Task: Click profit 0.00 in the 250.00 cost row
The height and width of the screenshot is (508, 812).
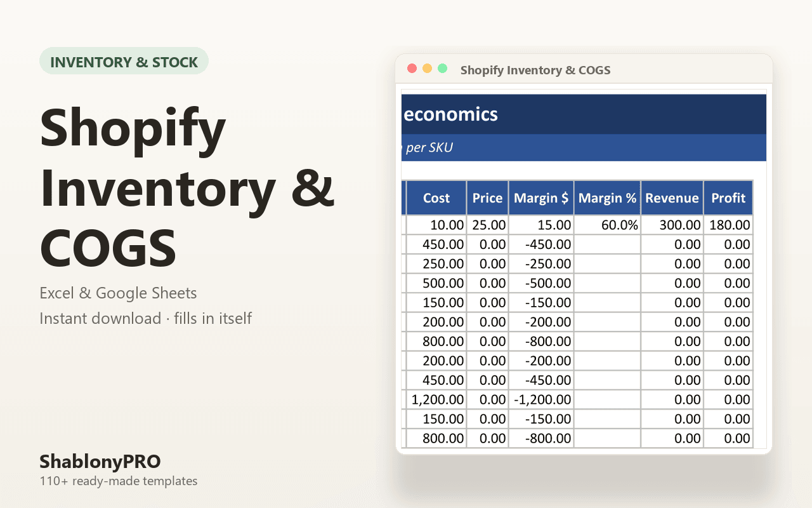Action: tap(728, 264)
